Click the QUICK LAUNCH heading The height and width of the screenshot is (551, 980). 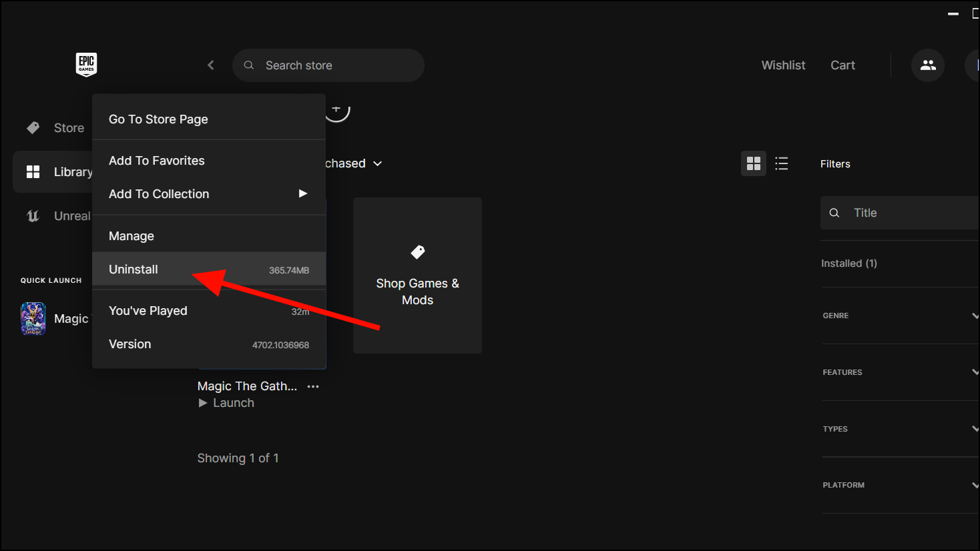[x=51, y=281]
